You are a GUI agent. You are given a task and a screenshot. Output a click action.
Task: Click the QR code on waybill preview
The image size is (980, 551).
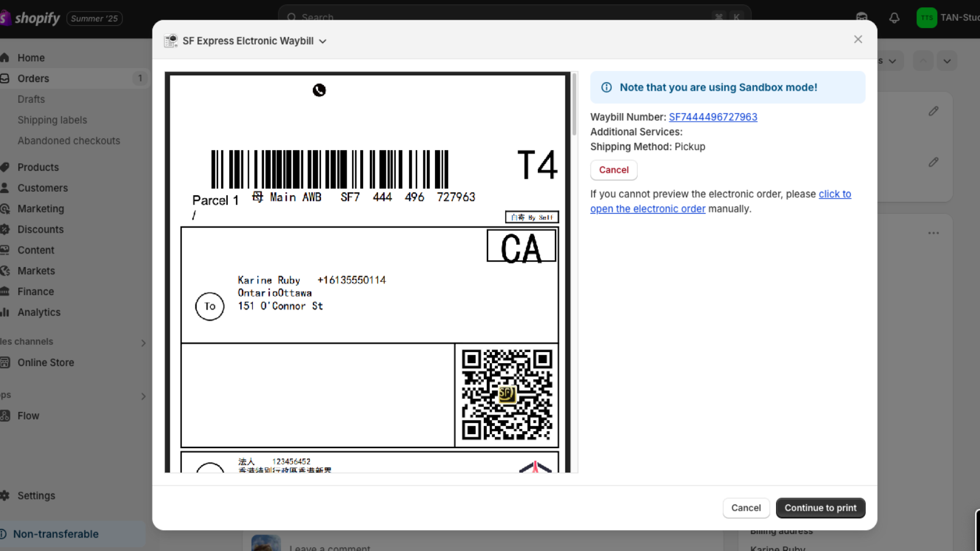pos(507,395)
